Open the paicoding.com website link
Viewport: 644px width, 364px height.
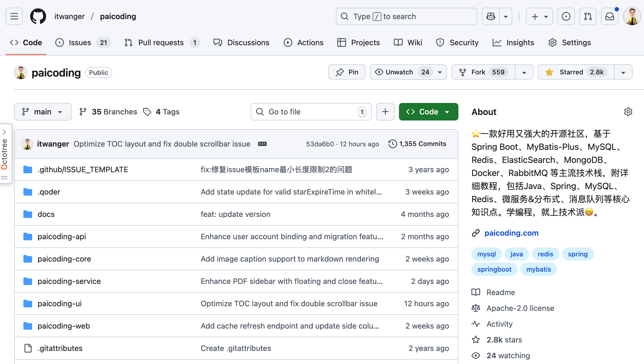[x=511, y=233]
